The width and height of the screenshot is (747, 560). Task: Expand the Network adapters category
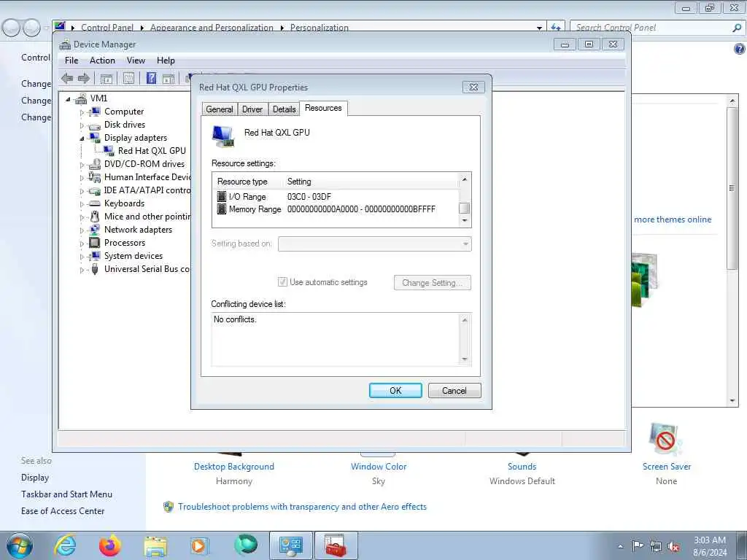point(82,230)
